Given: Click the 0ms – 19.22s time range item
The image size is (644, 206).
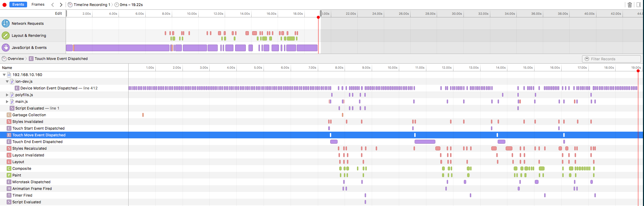Looking at the screenshot, I should click(129, 5).
